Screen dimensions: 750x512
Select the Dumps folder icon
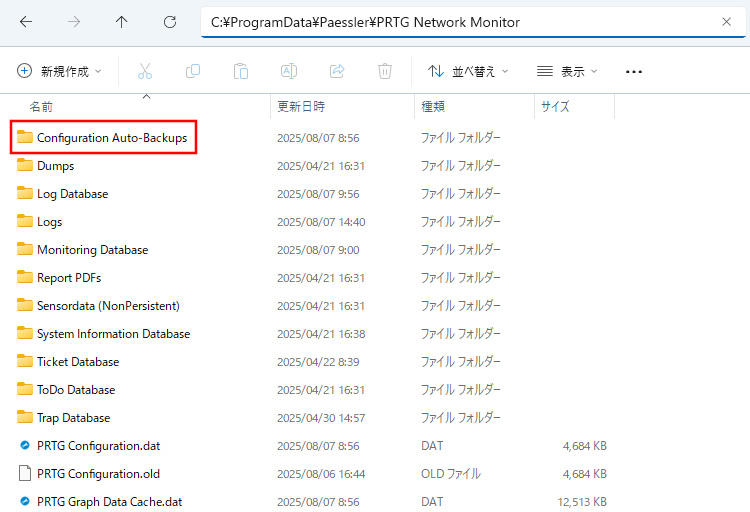tap(25, 165)
